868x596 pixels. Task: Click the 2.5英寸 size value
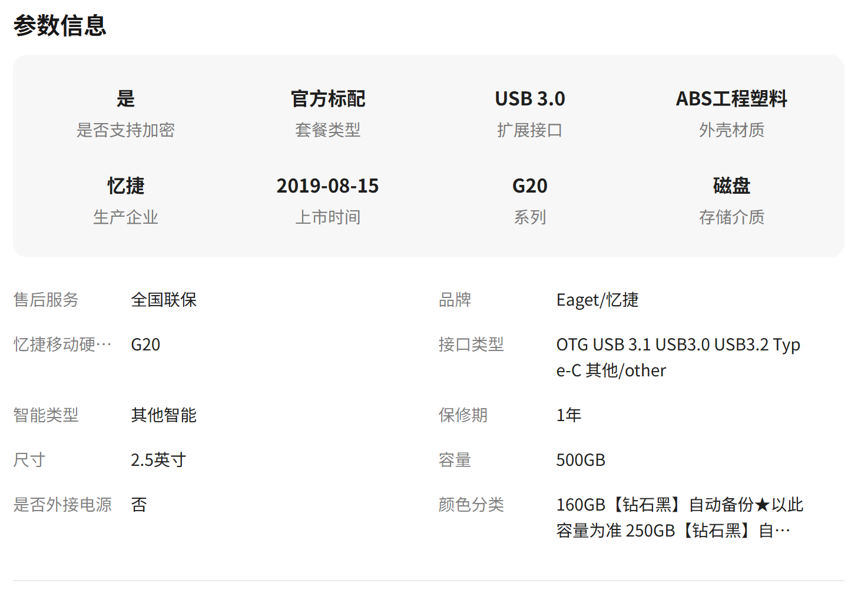158,460
